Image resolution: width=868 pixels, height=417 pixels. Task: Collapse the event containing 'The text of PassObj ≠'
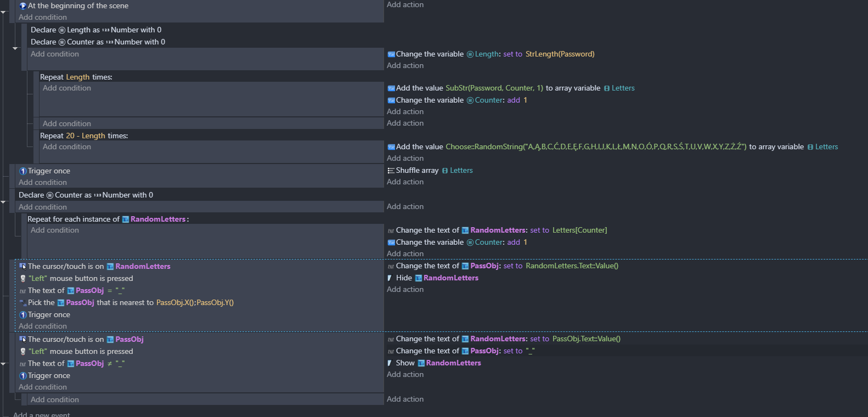(x=3, y=364)
